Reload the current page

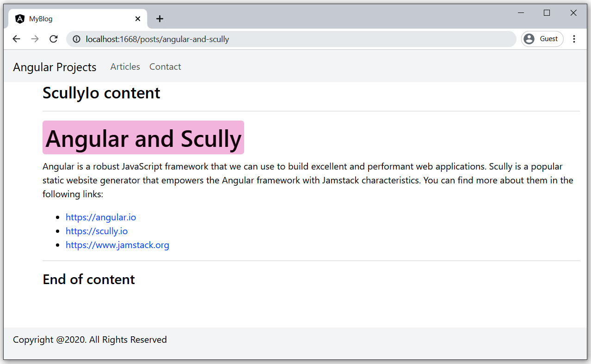point(53,39)
